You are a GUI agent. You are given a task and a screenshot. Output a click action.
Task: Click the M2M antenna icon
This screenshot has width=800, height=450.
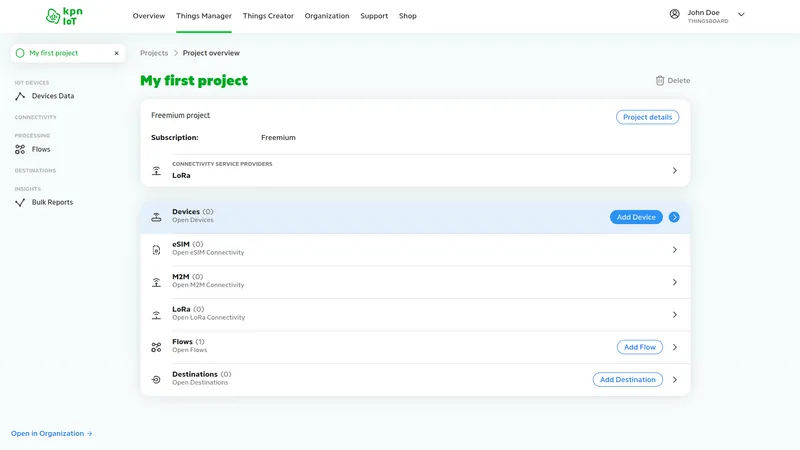[x=156, y=282]
